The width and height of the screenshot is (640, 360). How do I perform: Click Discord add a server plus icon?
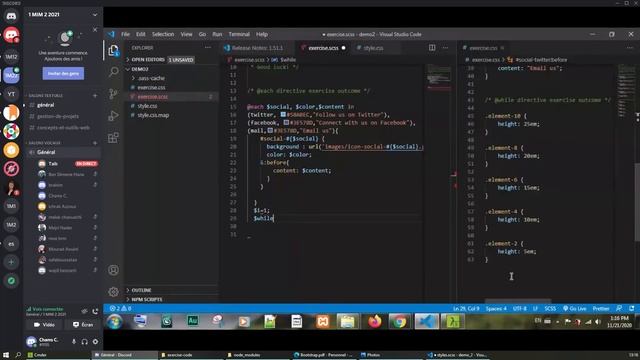[11, 262]
